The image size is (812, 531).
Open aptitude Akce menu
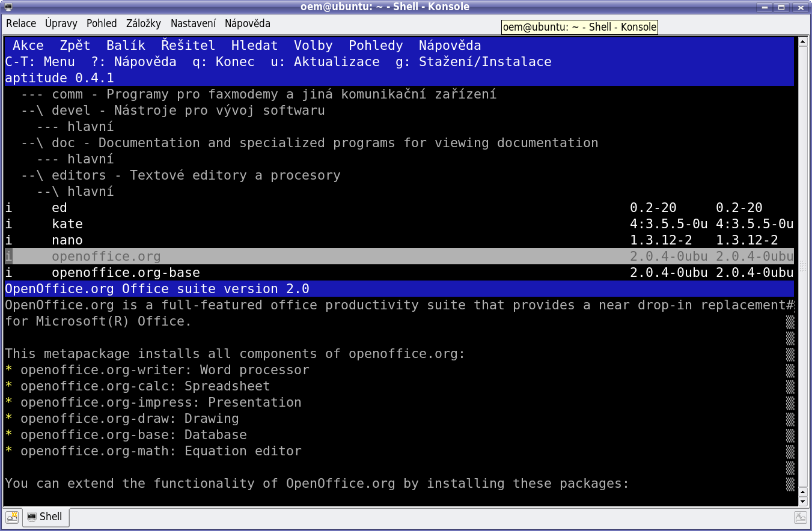(x=28, y=46)
